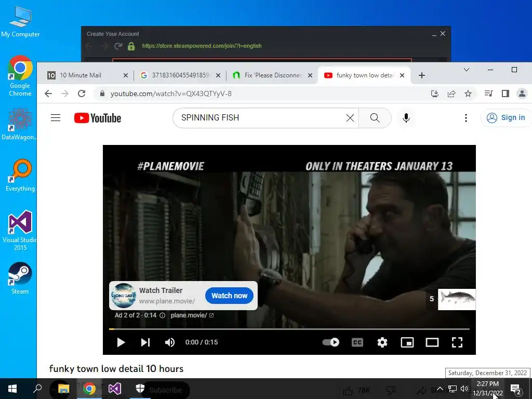
Task: Select Google Chrome desktop shortcut
Action: pos(20,76)
